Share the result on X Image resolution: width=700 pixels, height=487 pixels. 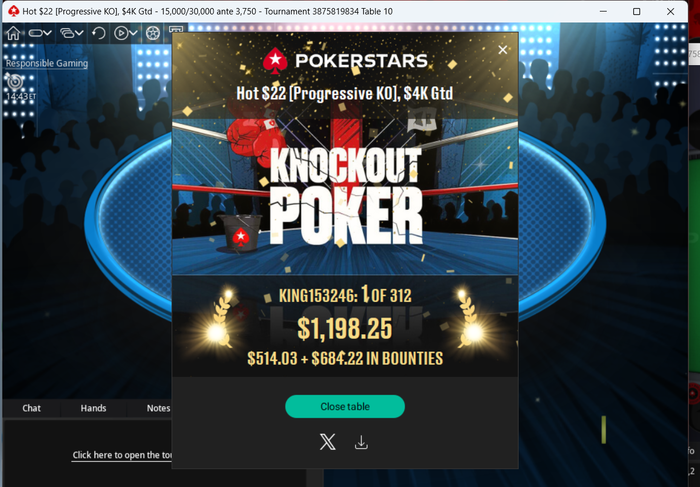(328, 442)
